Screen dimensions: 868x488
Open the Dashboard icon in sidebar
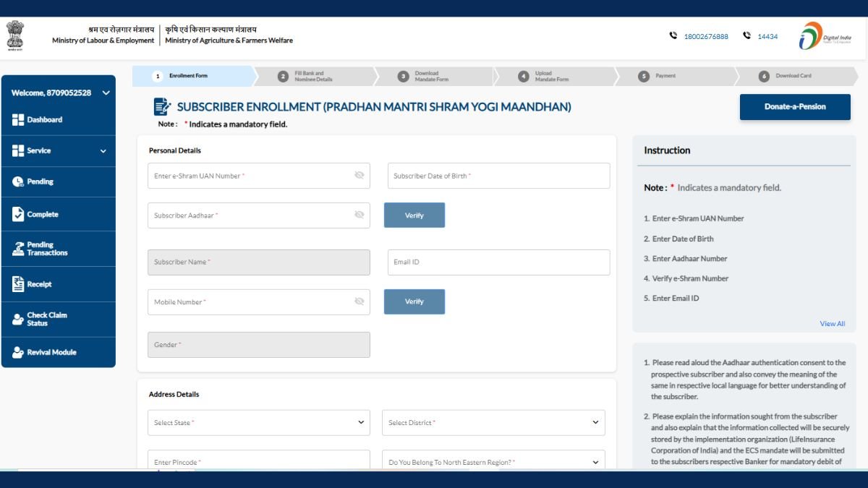coord(18,120)
